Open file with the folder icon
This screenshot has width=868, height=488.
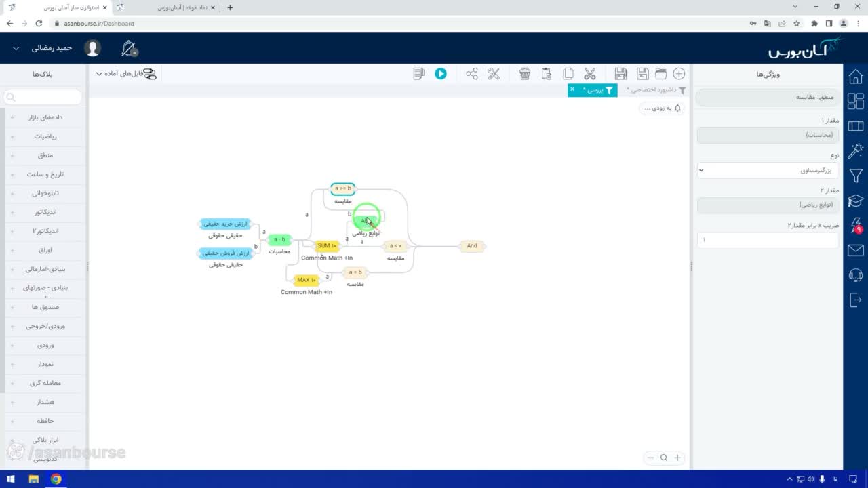[660, 74]
